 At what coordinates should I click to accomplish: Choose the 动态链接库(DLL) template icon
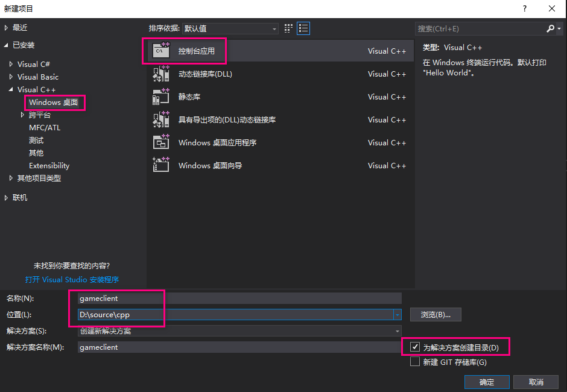pyautogui.click(x=161, y=74)
